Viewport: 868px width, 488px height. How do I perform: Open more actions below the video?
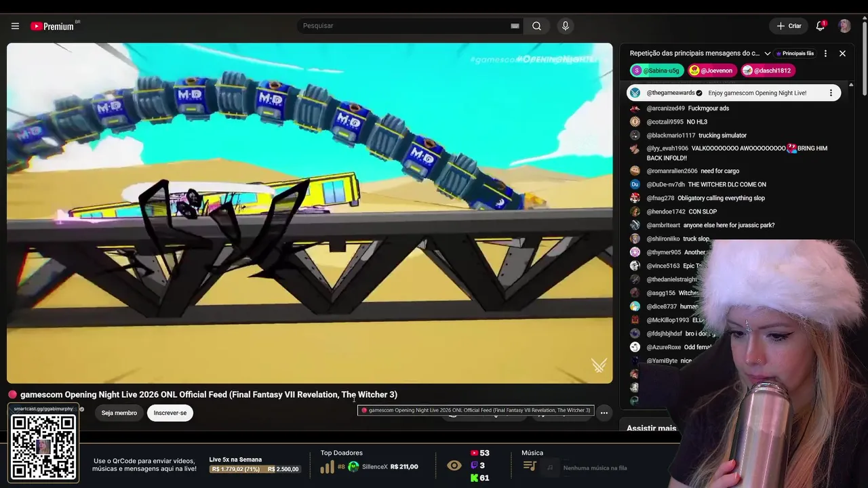click(604, 413)
